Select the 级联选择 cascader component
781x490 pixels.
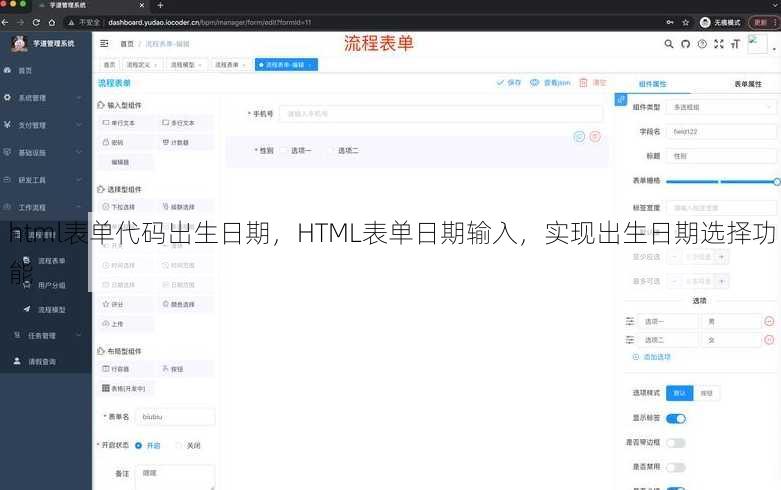point(186,207)
